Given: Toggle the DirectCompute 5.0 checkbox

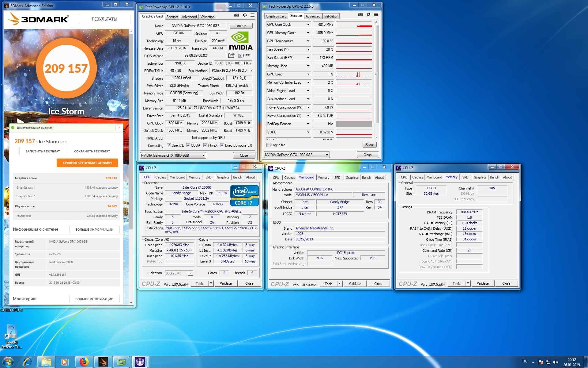Looking at the screenshot, I should coord(222,145).
